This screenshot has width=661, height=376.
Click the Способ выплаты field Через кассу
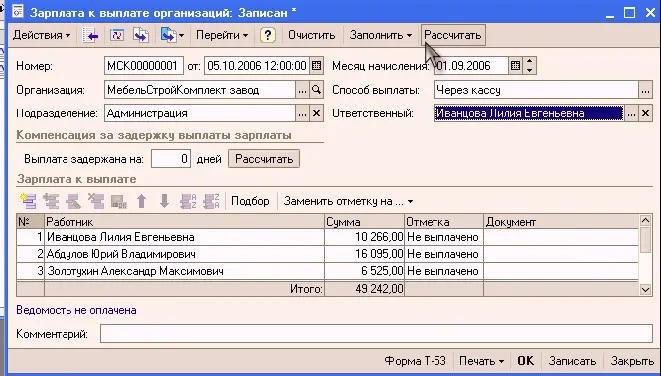[536, 90]
